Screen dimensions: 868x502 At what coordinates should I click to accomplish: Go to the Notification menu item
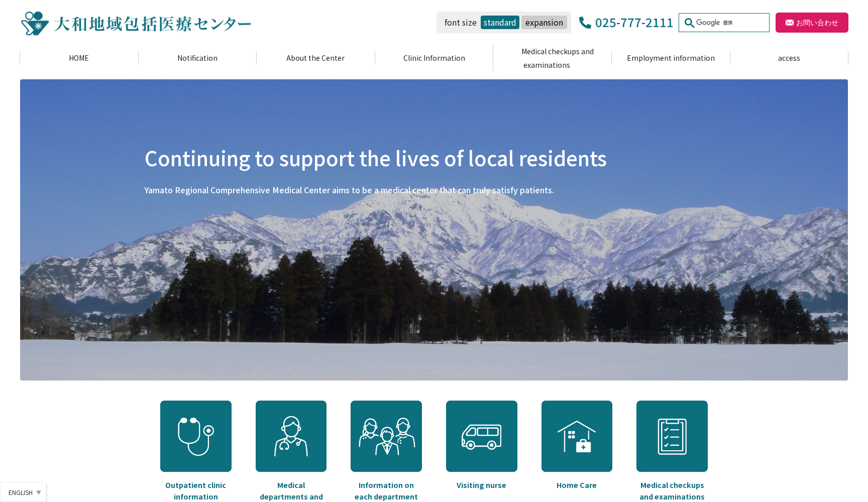tap(197, 58)
